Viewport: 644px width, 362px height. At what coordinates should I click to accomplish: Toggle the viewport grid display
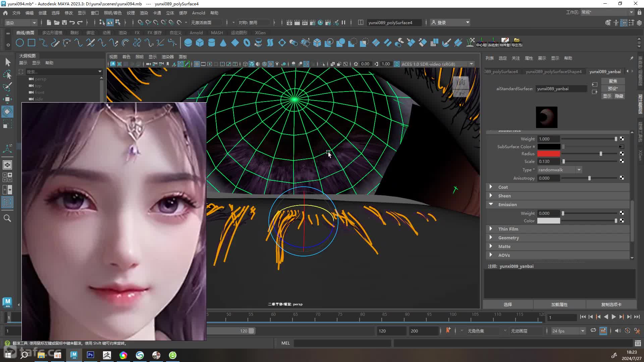pyautogui.click(x=197, y=64)
